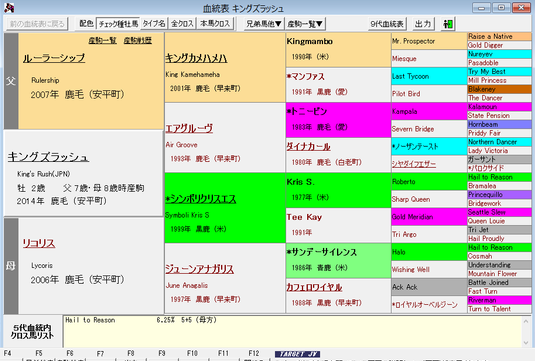Viewport: 535px width, 361px height.
Task: Open the 配色 color scheme menu
Action: 86,24
